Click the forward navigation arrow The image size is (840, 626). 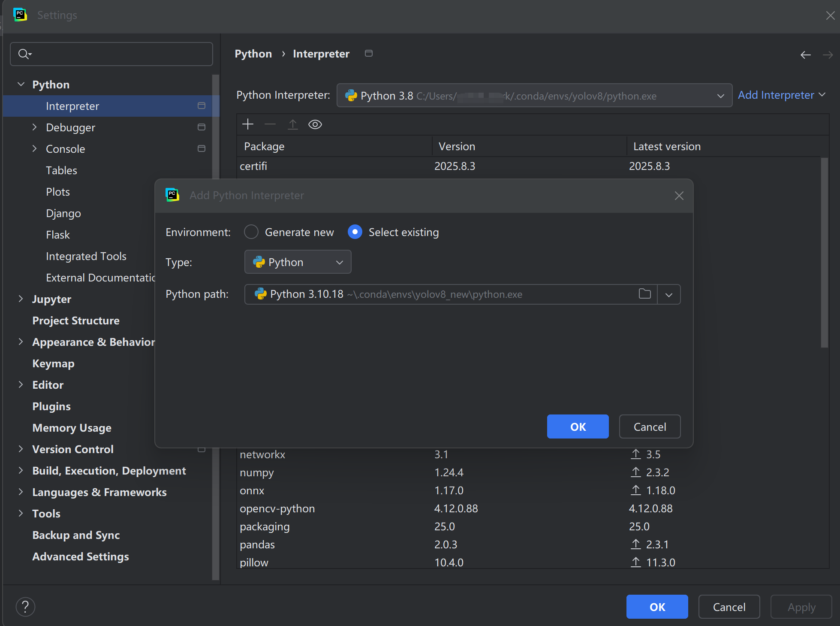[x=828, y=54]
